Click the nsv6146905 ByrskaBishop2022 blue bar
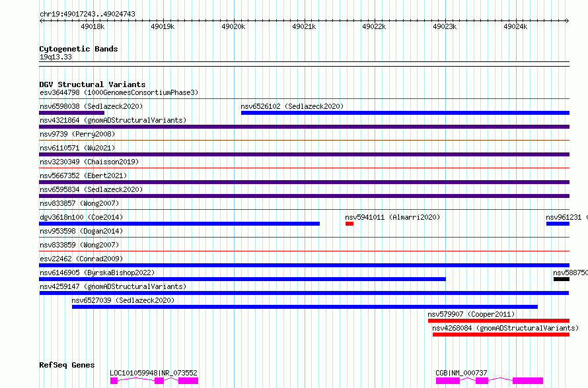Screen dimensions: 588x388 coord(242,279)
